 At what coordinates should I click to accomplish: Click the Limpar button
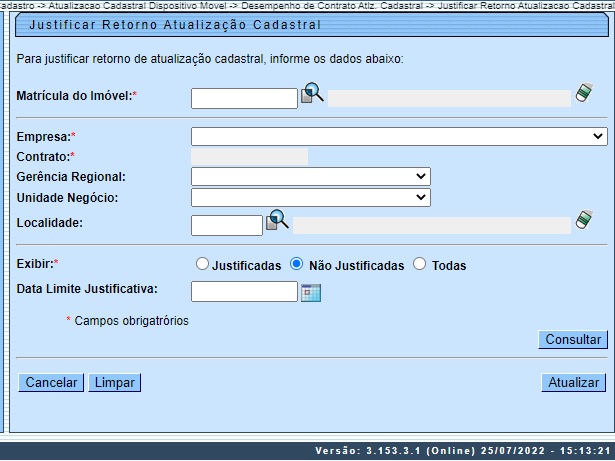point(115,383)
